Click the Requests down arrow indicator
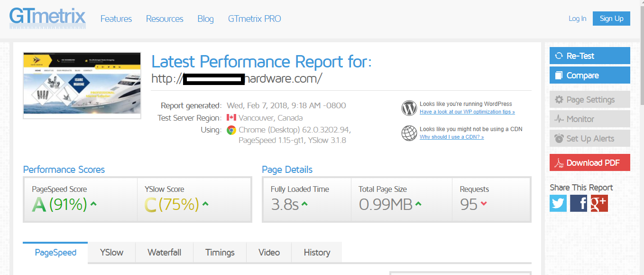 coord(484,204)
